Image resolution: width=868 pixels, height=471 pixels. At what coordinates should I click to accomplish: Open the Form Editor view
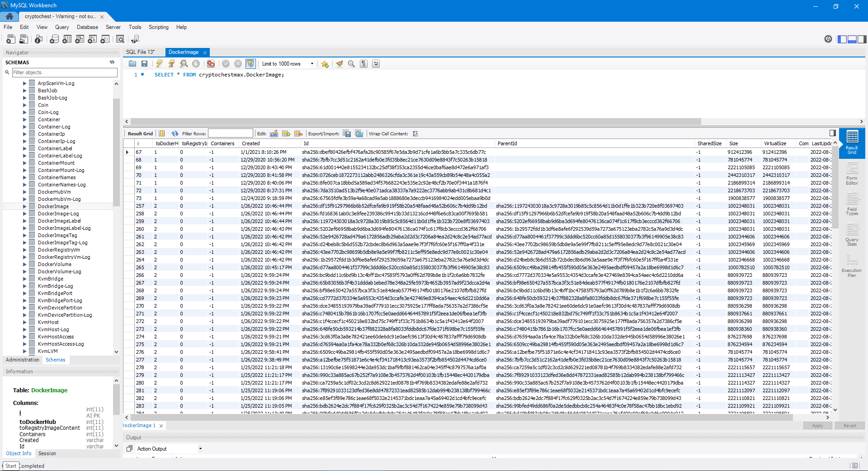852,174
